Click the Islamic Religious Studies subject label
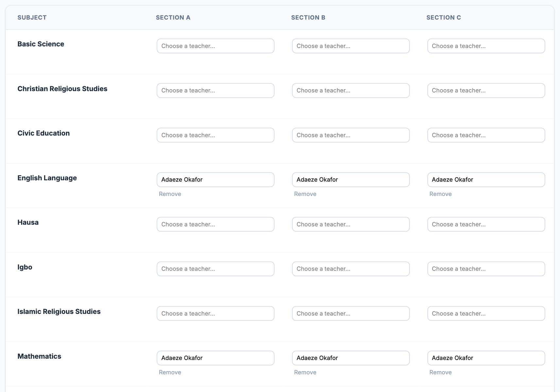 click(59, 312)
